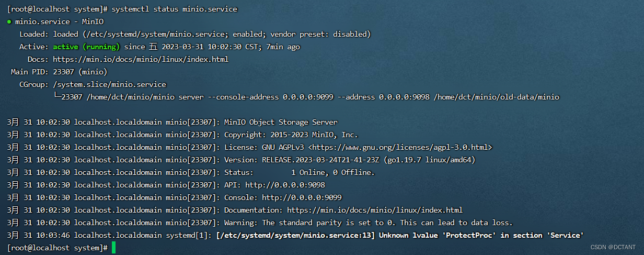Open the Console URL ending in 9099
644x255 pixels.
click(302, 197)
